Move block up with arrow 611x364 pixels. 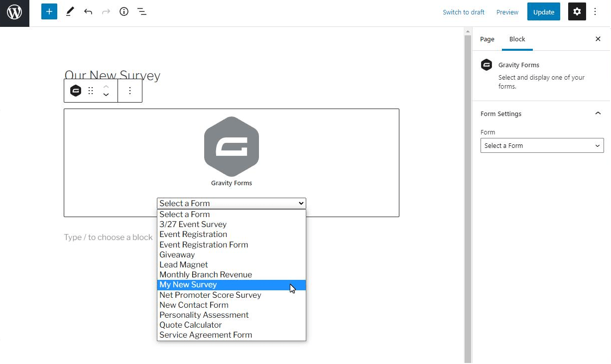(x=106, y=86)
